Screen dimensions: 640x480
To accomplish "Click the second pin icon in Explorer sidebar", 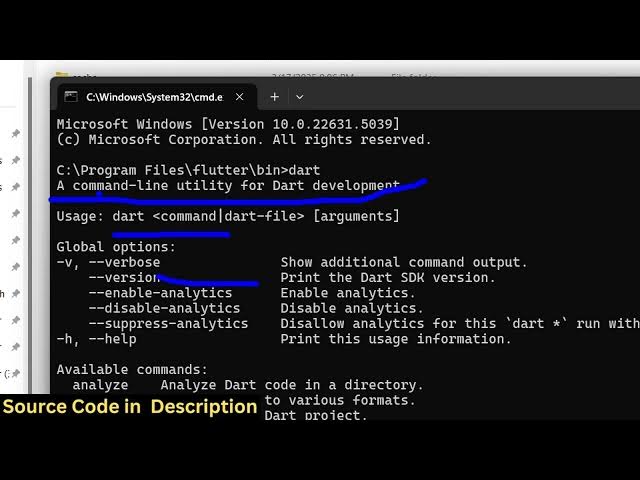I will point(16,160).
